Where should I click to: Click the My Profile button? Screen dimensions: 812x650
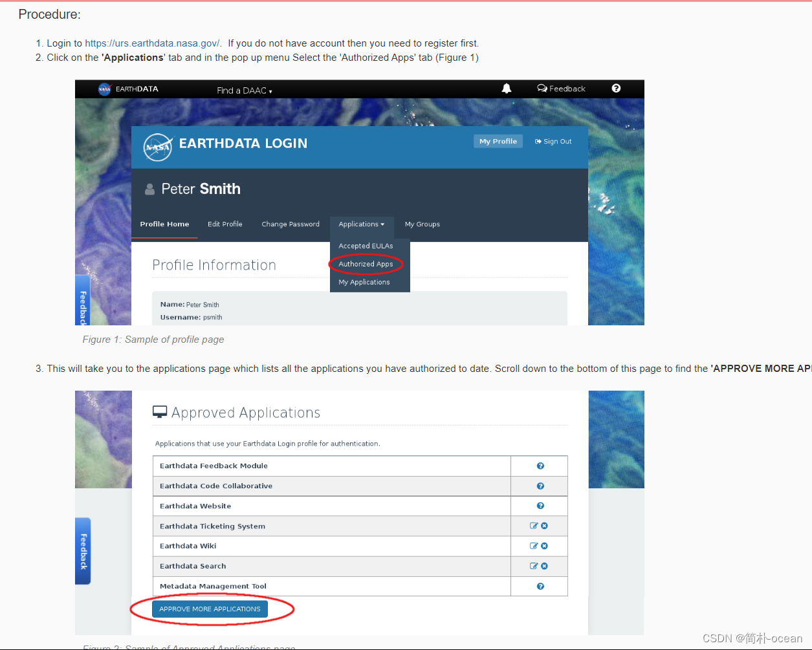[498, 141]
